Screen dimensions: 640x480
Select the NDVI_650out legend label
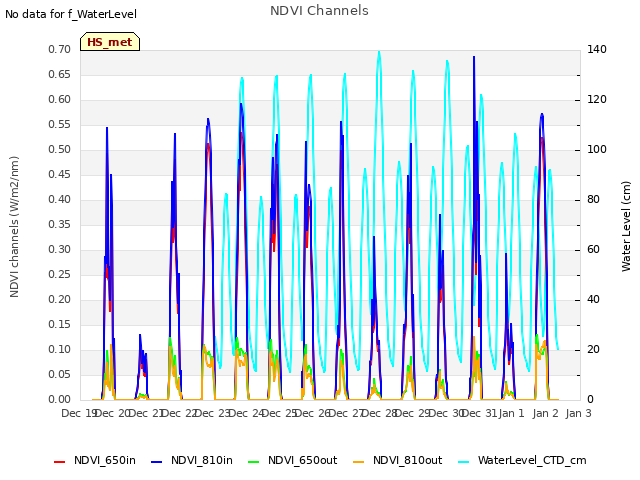pyautogui.click(x=302, y=460)
